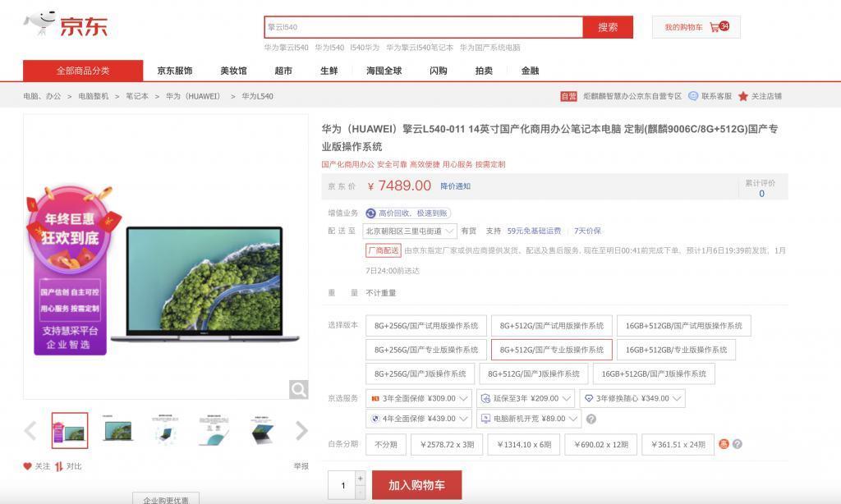Select version 16GB+512GB/国产试用版操作系统
This screenshot has width=841, height=504.
click(x=684, y=325)
